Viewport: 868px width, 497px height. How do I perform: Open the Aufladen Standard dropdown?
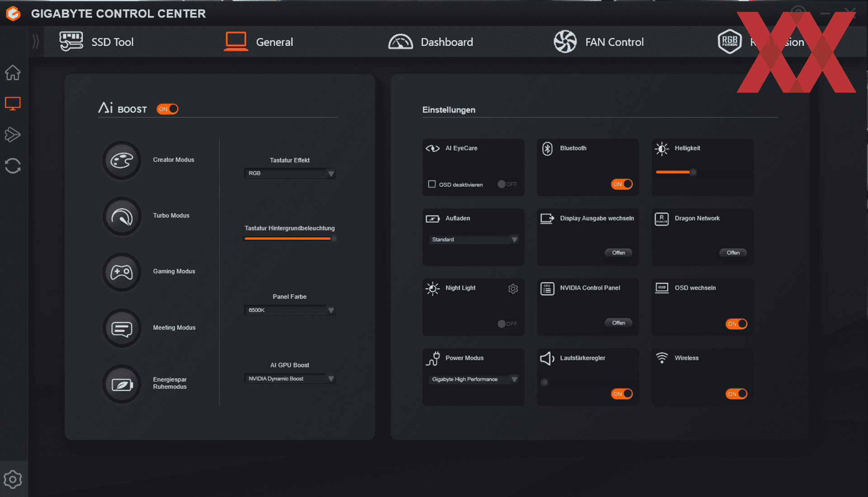(473, 239)
